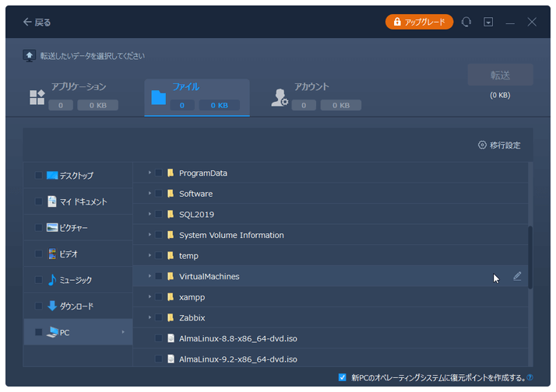The width and height of the screenshot is (556, 392).
Task: Click the orange Upgrade button
Action: pos(419,22)
